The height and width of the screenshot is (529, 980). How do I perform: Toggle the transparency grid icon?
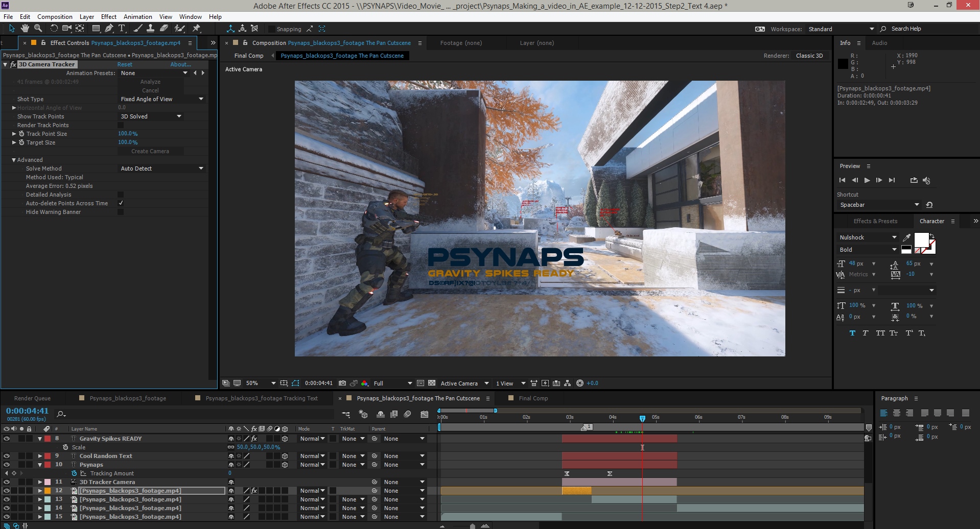(x=432, y=383)
